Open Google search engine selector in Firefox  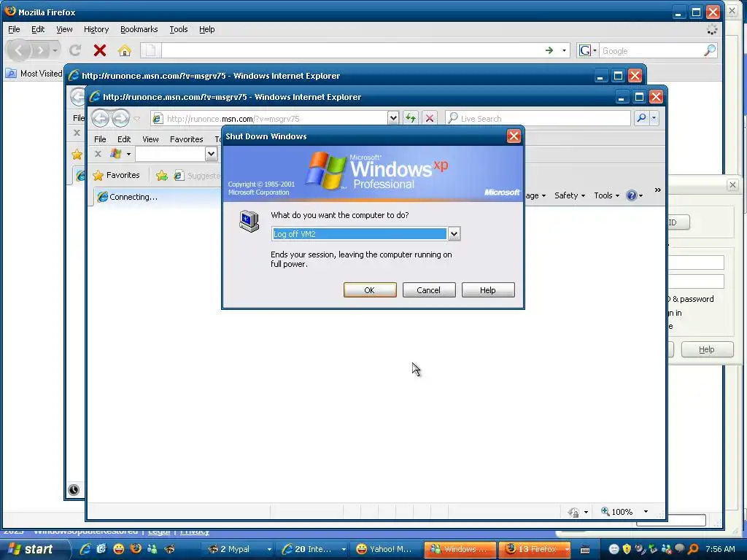(587, 50)
